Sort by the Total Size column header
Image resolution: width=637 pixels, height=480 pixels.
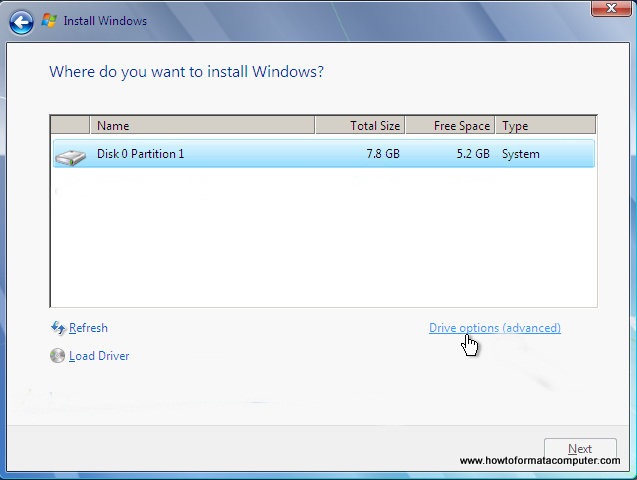(x=360, y=126)
